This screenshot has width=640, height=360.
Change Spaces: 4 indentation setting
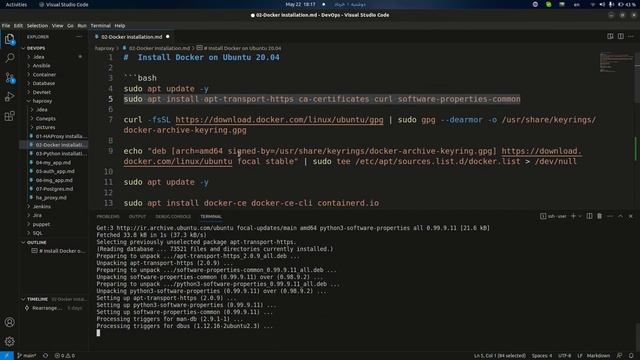click(x=542, y=356)
